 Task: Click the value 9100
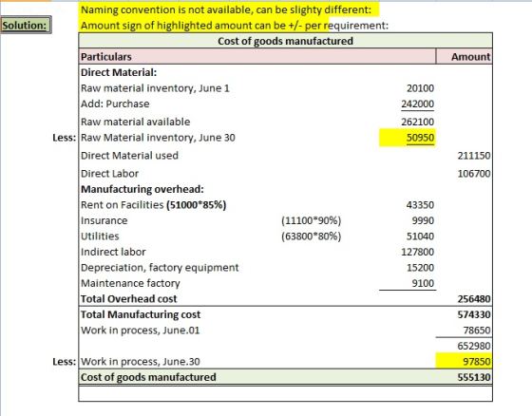423,283
